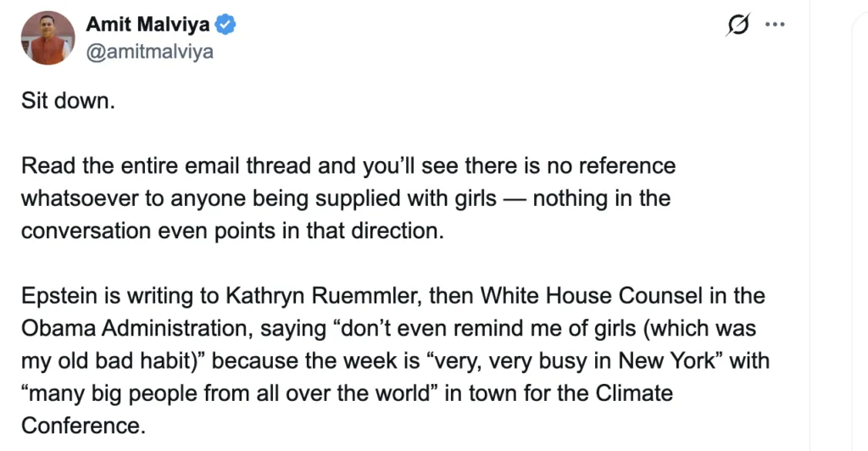Screen dimensions: 868x451
Task: Click the blue verified badge
Action: (x=225, y=25)
